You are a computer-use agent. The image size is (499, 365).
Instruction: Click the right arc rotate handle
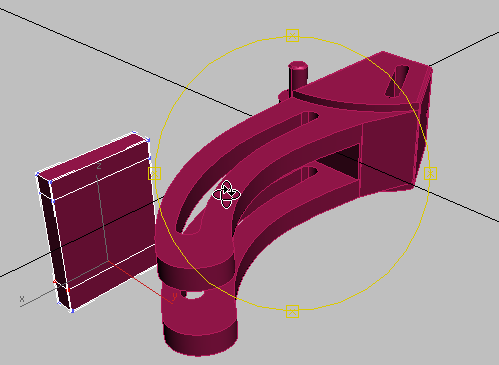[430, 173]
